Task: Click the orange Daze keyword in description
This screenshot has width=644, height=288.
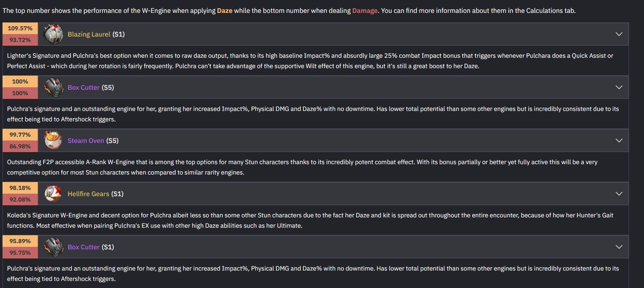Action: click(x=224, y=11)
